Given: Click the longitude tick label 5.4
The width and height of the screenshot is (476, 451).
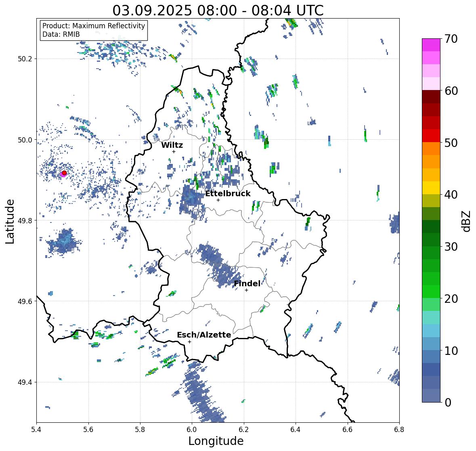Looking at the screenshot, I should (36, 430).
